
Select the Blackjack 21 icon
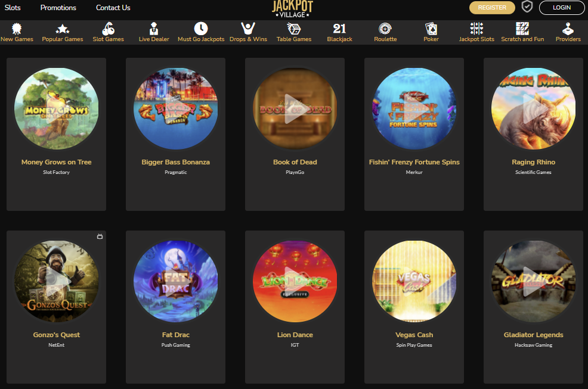(339, 29)
